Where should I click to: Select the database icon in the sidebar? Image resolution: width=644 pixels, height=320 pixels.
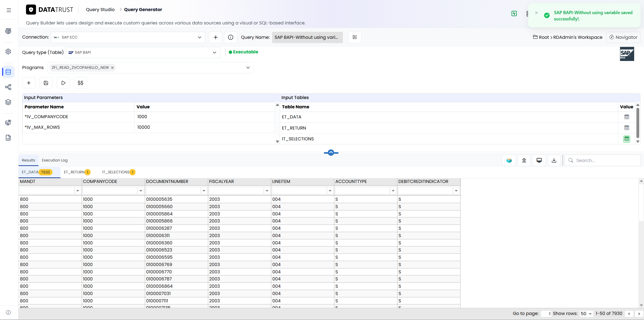point(8,72)
